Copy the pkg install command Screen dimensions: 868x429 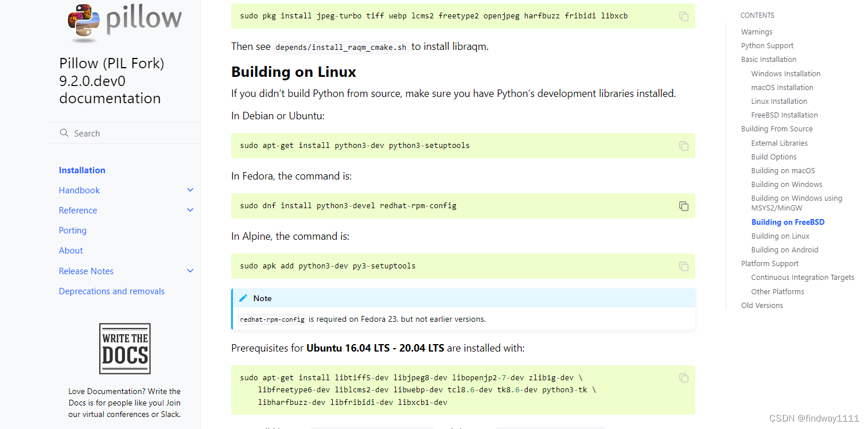click(683, 17)
